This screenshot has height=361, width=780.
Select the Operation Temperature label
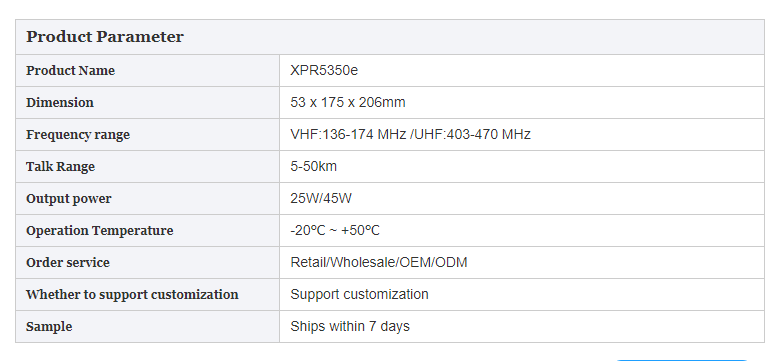pyautogui.click(x=99, y=231)
